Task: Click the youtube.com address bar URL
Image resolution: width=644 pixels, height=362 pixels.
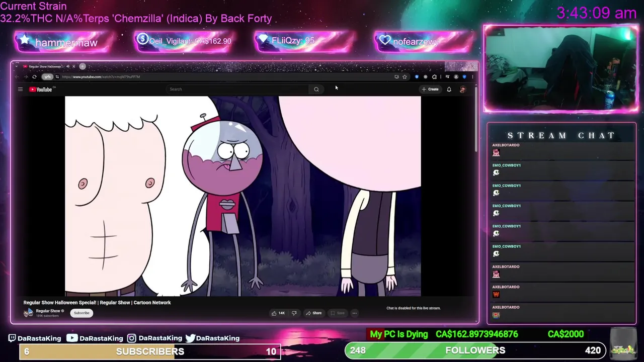Action: coord(101,77)
